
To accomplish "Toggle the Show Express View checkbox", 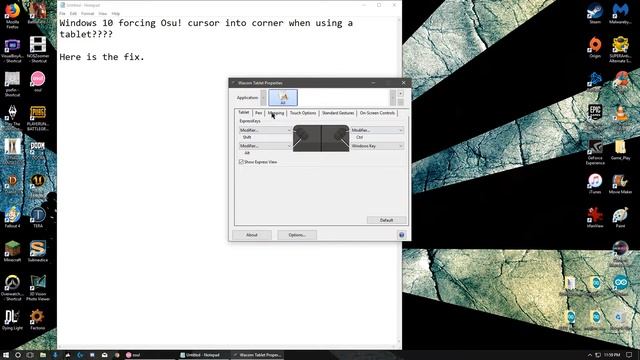I will click(x=241, y=162).
